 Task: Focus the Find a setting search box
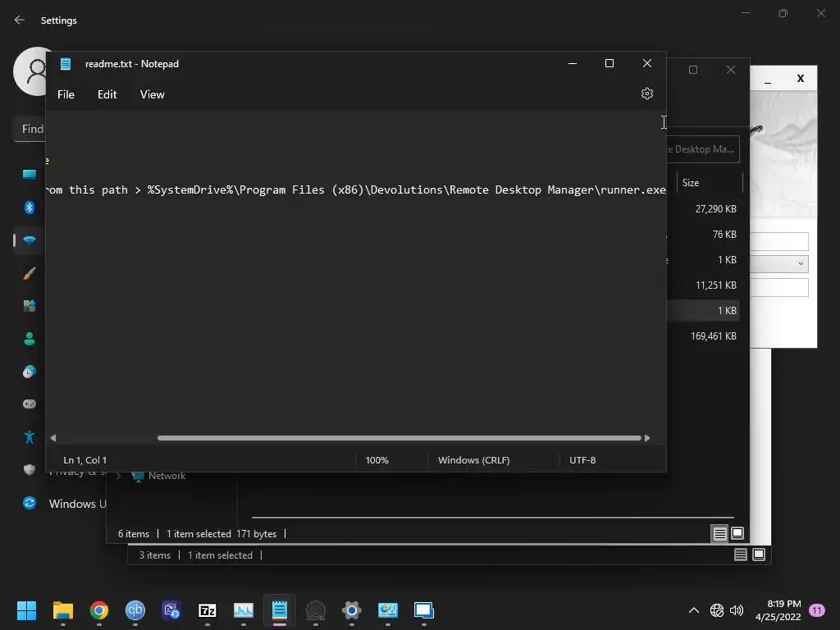(x=30, y=129)
